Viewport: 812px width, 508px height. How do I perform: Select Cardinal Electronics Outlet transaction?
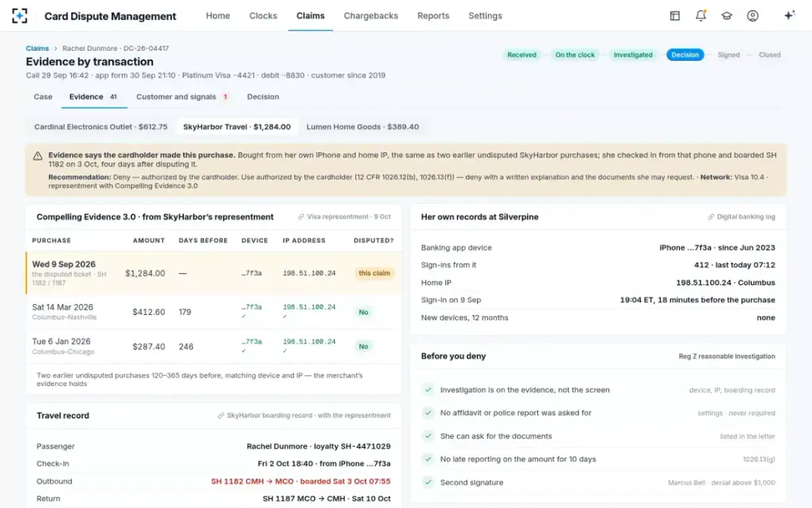coord(101,127)
